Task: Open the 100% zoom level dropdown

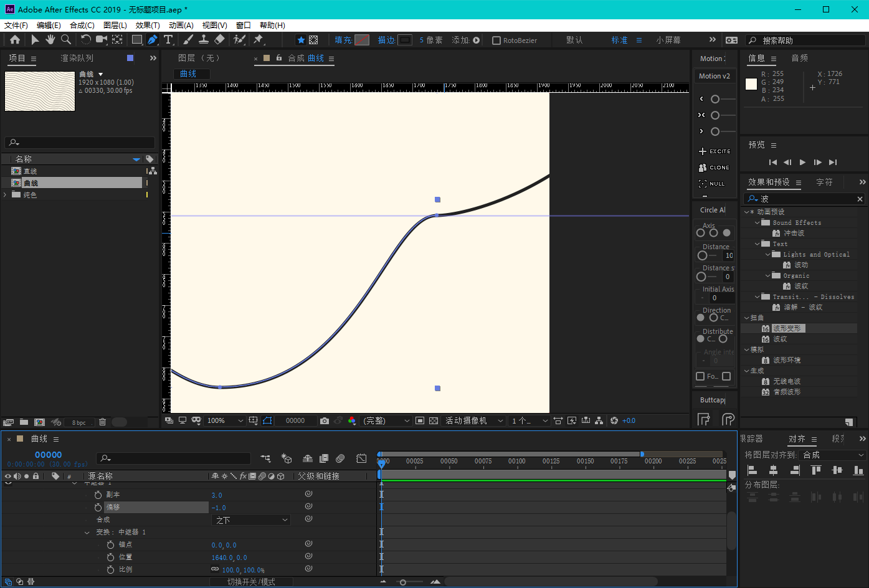Action: click(226, 421)
